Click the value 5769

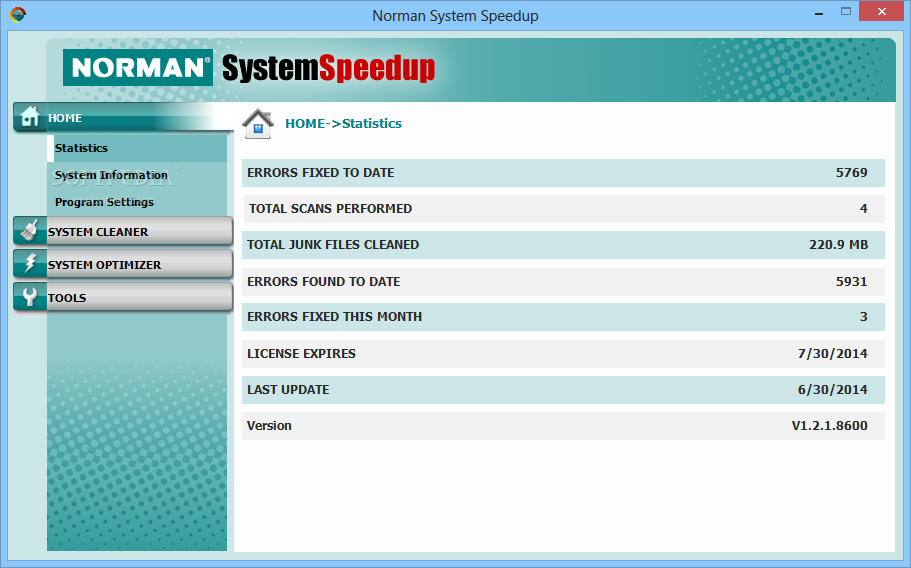click(x=851, y=172)
